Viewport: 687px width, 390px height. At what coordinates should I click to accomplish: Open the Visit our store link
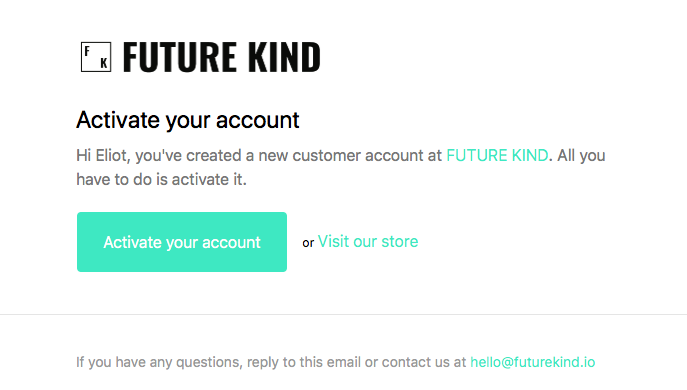coord(368,241)
